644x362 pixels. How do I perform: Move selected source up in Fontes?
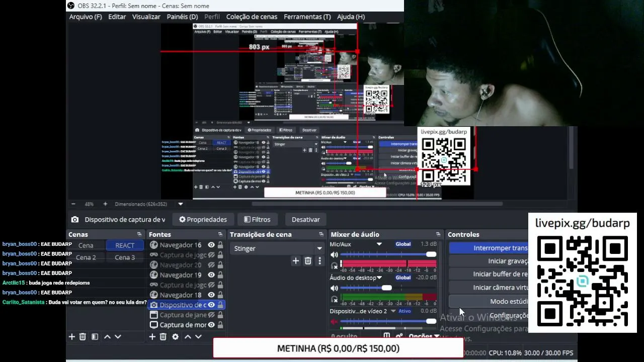coord(188,337)
